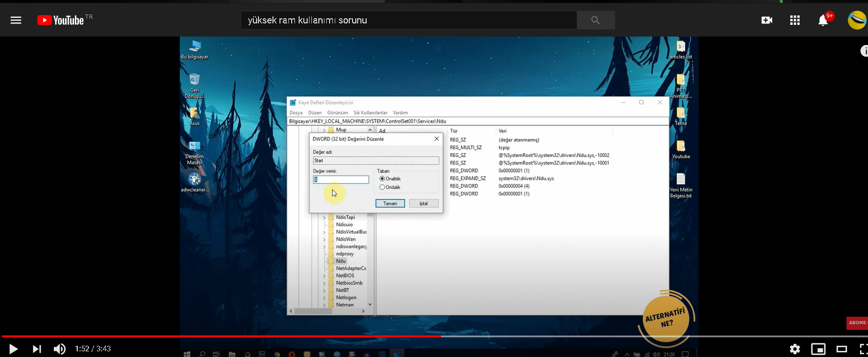The image size is (868, 357).
Task: Mute the video volume
Action: (59, 349)
